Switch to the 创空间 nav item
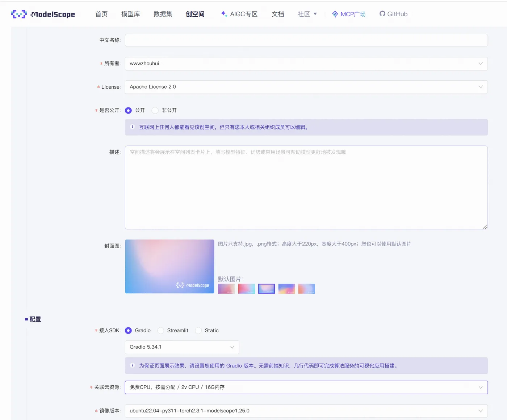 (x=195, y=14)
